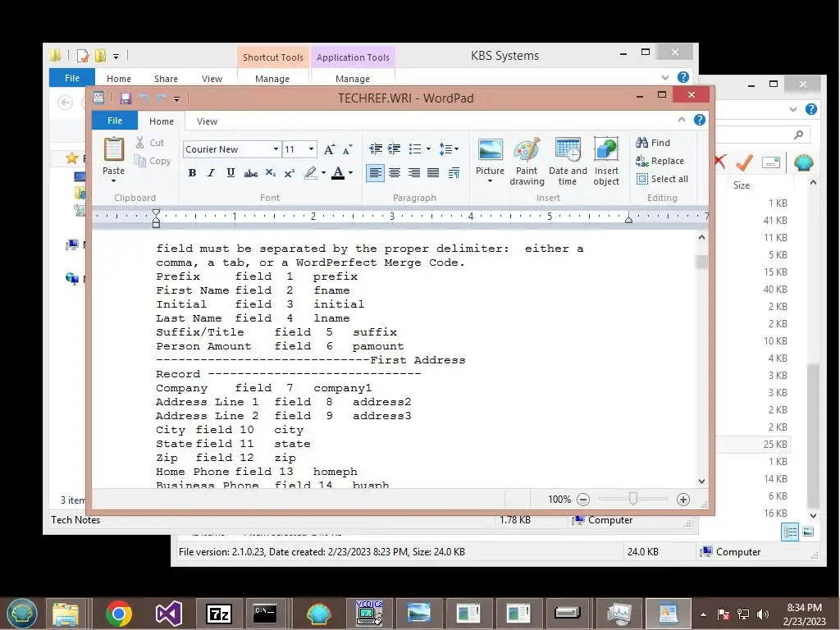Toggle Subscript formatting

[x=271, y=172]
